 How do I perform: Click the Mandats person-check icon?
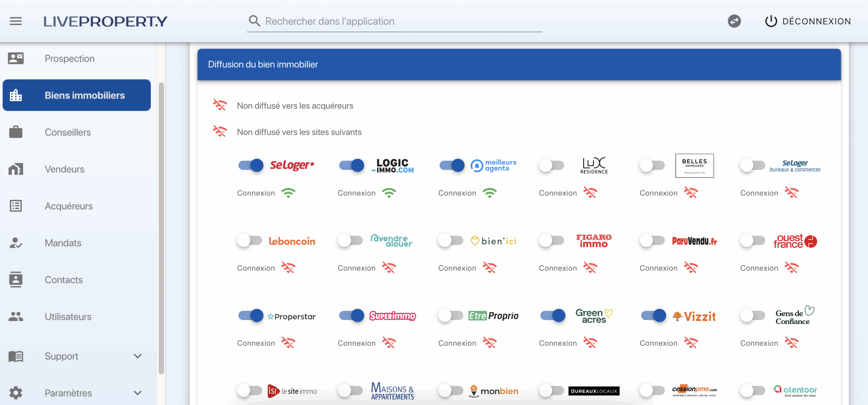(16, 243)
